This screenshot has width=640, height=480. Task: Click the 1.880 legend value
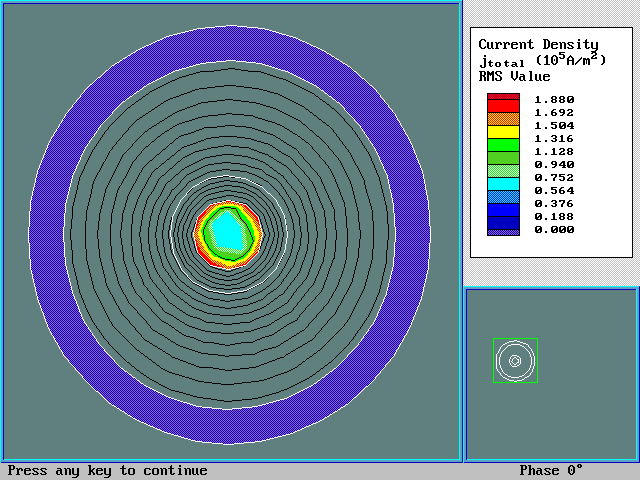click(x=554, y=99)
